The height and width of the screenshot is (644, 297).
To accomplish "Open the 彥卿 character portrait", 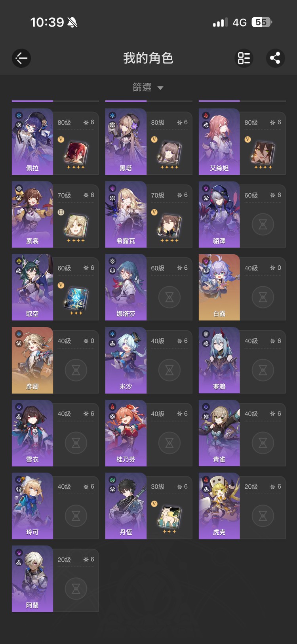I will coord(32,360).
